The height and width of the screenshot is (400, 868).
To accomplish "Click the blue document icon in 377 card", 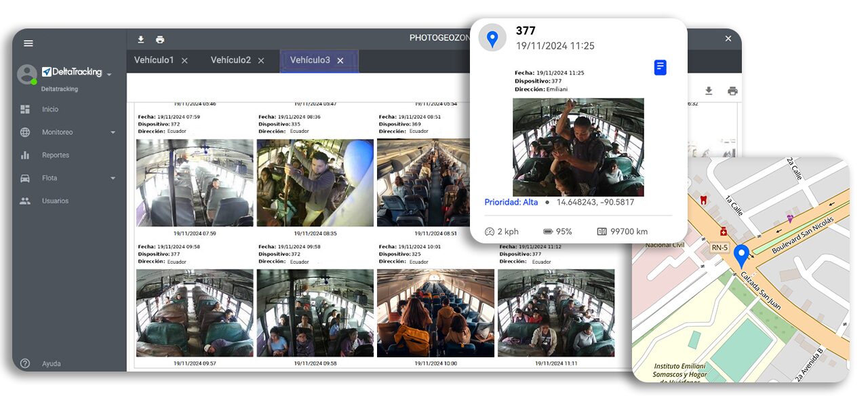I will point(660,67).
